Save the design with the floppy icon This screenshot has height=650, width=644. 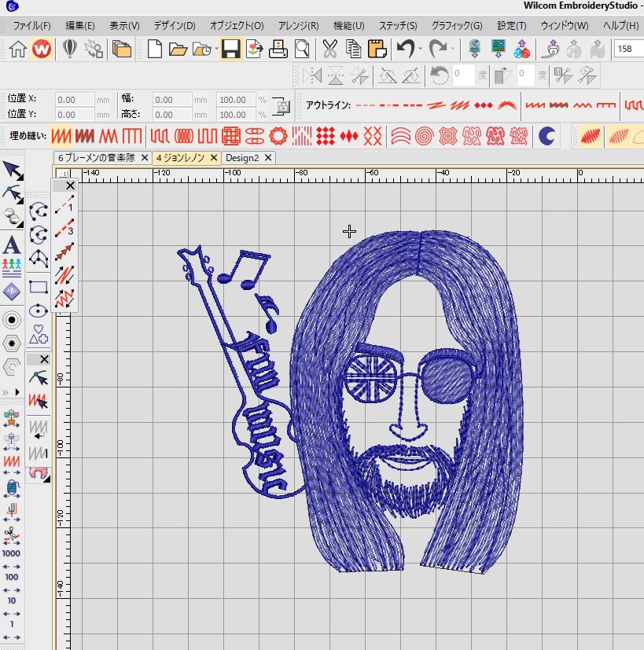230,49
